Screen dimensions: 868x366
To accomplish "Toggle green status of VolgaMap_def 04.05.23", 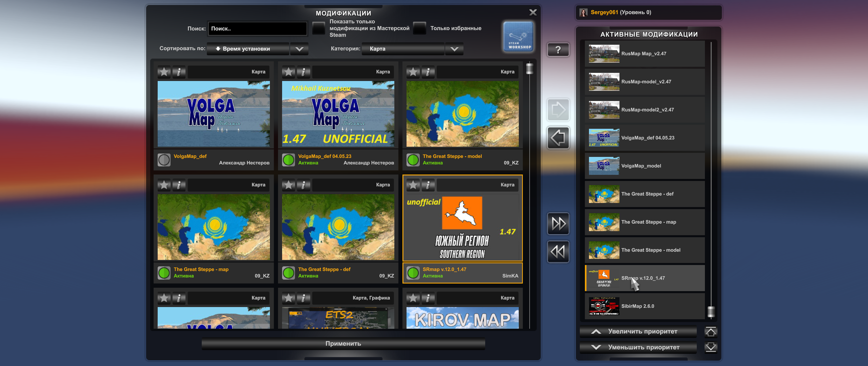I will pyautogui.click(x=289, y=160).
